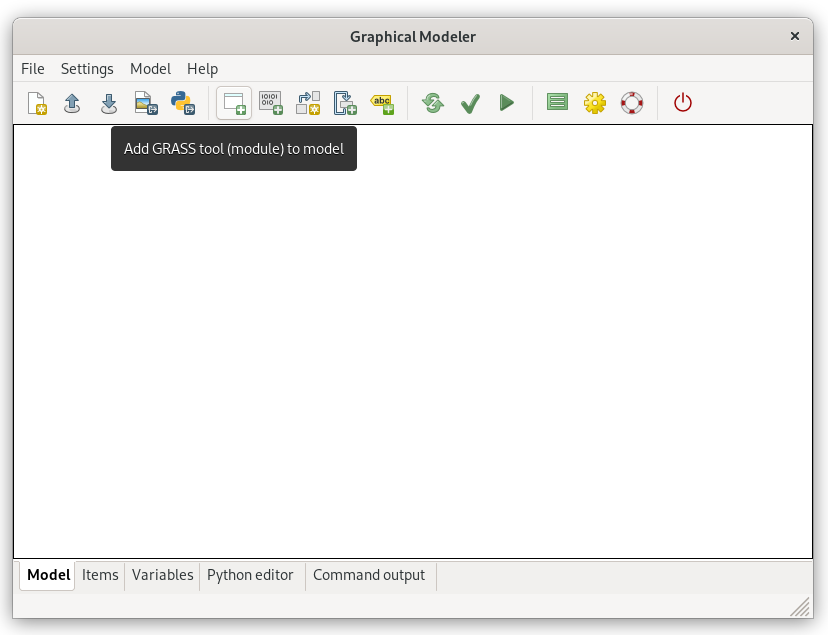Image resolution: width=828 pixels, height=635 pixels.
Task: Define a relation between items
Action: tap(308, 103)
